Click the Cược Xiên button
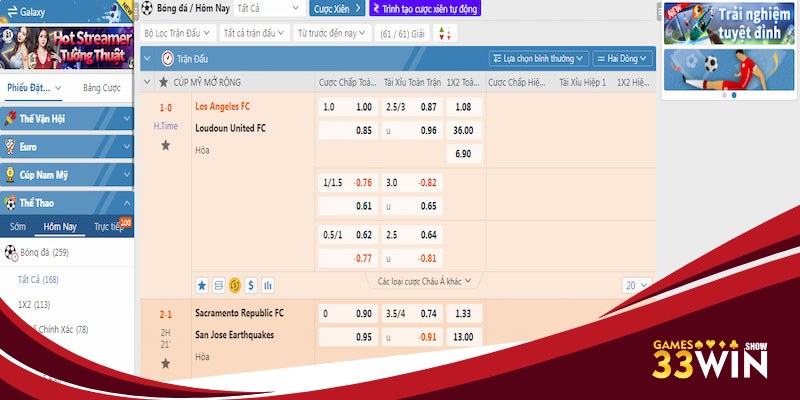Image resolution: width=800 pixels, height=400 pixels. [337, 8]
